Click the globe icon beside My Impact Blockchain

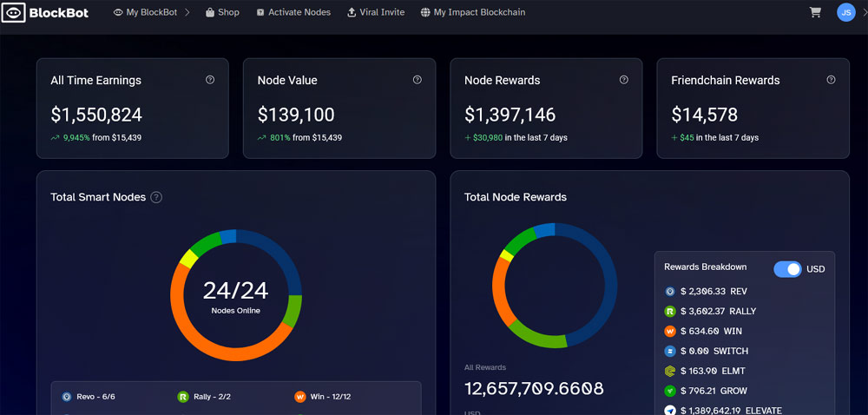425,12
